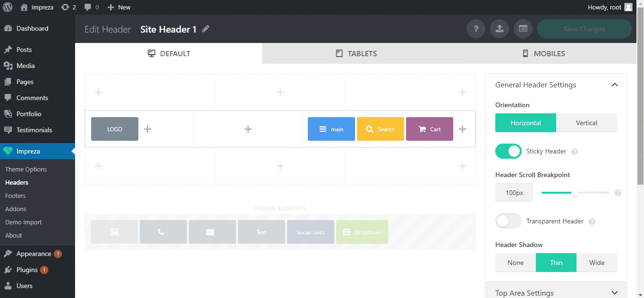Viewport: 644px width, 298px height.
Task: Open the Headers submenu link
Action: 17,182
